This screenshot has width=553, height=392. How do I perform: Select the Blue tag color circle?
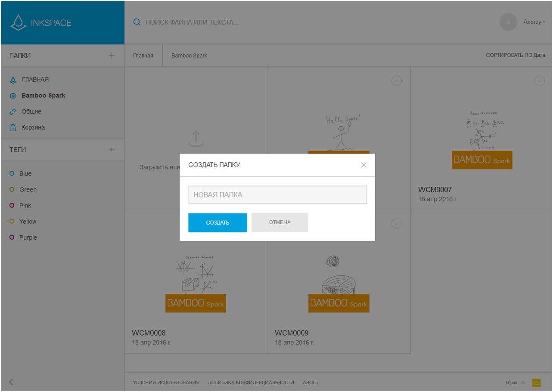tap(12, 174)
